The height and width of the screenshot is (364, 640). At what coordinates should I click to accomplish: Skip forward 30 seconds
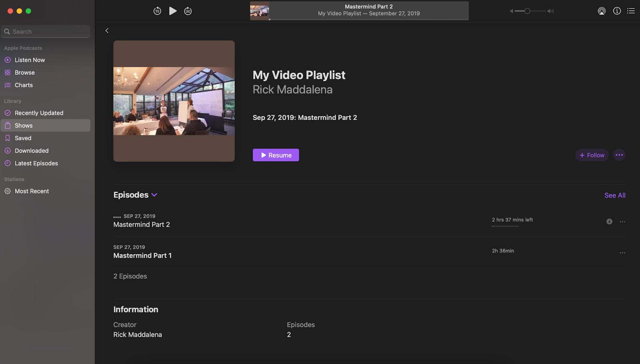(x=188, y=11)
